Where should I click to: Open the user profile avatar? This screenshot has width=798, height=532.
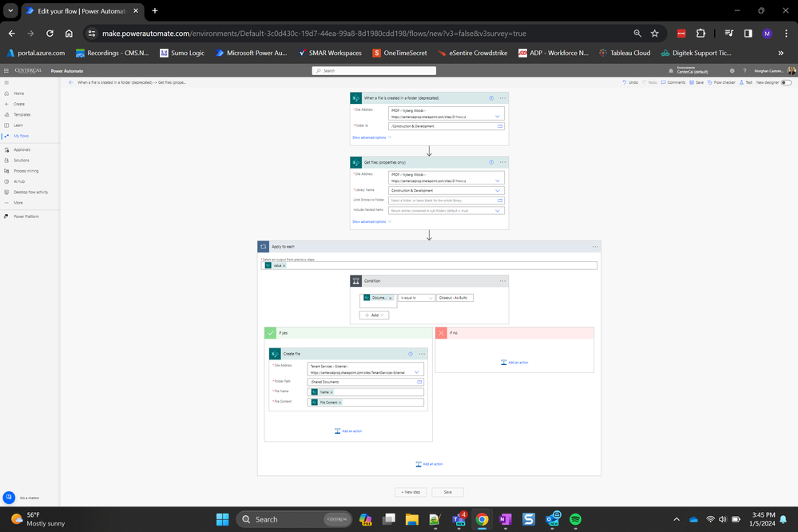point(792,71)
